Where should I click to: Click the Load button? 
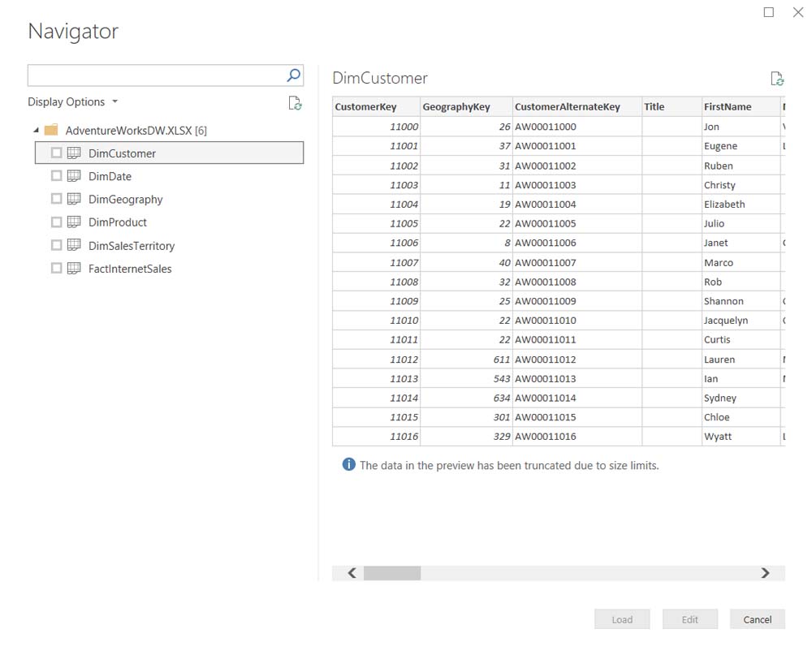[622, 619]
